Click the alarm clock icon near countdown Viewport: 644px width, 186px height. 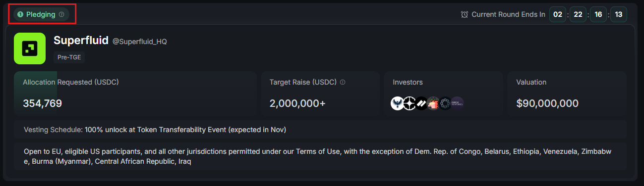pos(465,14)
